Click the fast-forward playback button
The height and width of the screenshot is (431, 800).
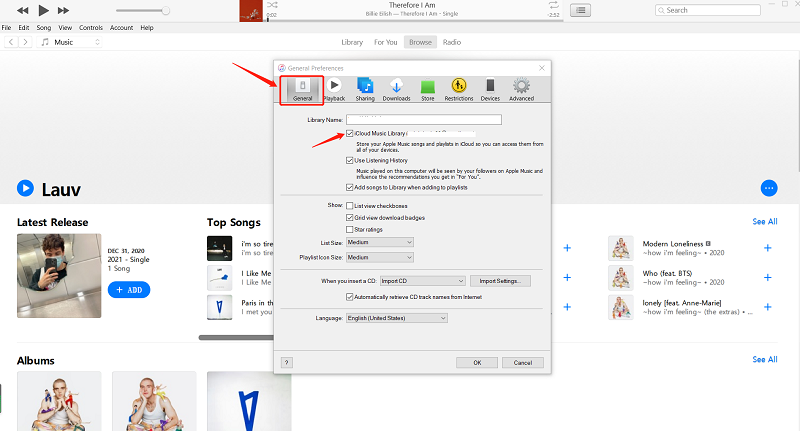pos(63,10)
